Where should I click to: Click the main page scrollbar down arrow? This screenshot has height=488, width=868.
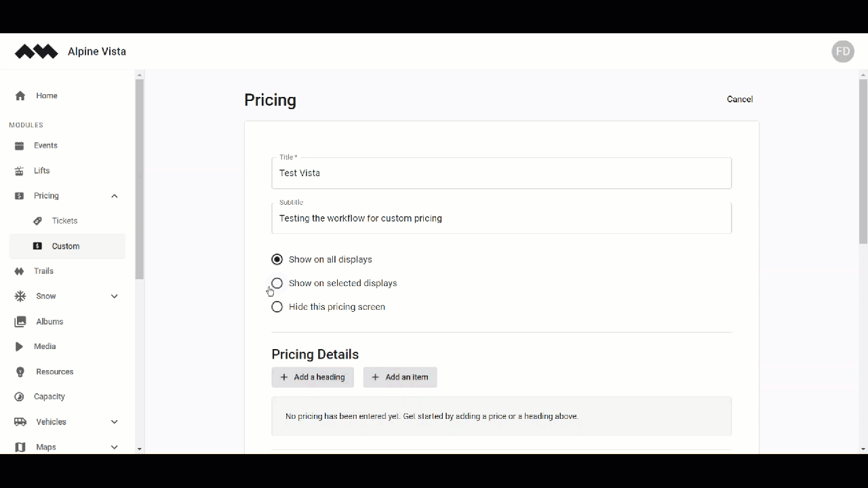[x=863, y=449]
